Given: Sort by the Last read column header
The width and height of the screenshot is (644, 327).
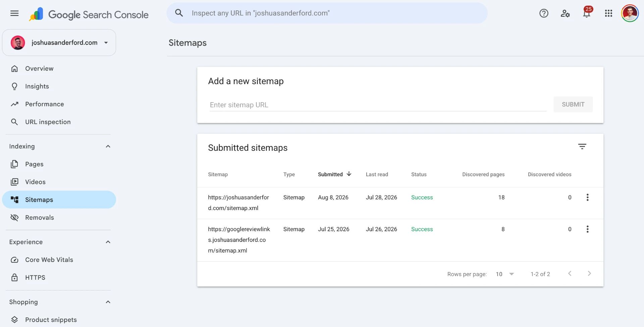Looking at the screenshot, I should click(377, 174).
